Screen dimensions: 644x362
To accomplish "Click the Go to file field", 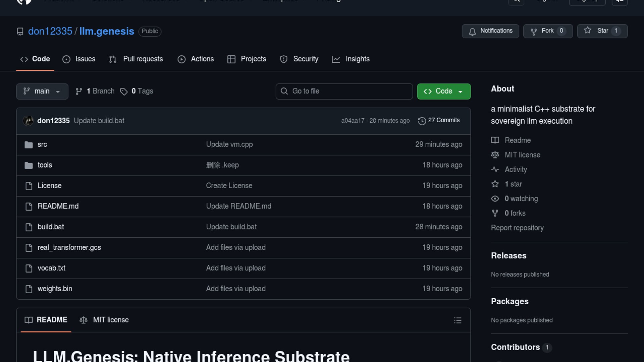I will pos(344,91).
